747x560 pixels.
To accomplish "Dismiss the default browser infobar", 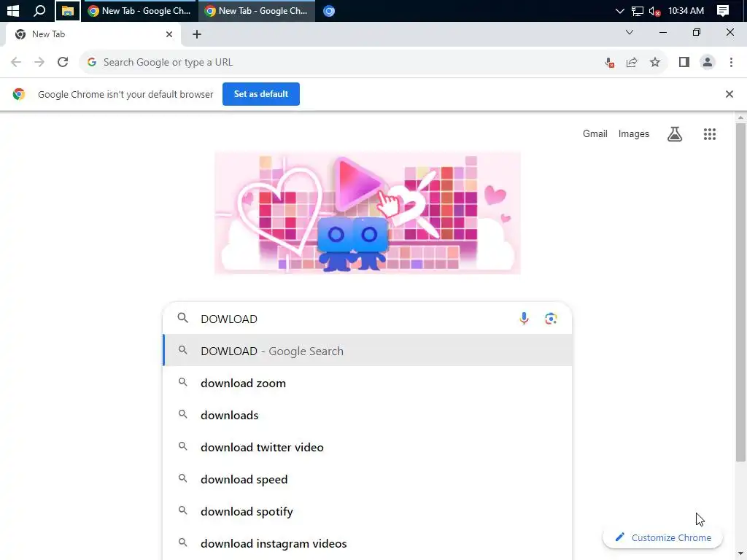I will (729, 94).
